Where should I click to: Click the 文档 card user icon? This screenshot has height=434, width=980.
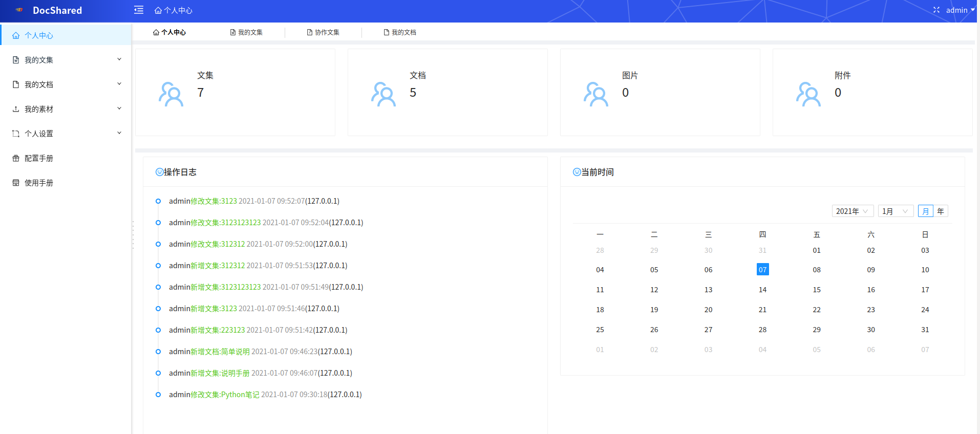pos(384,94)
